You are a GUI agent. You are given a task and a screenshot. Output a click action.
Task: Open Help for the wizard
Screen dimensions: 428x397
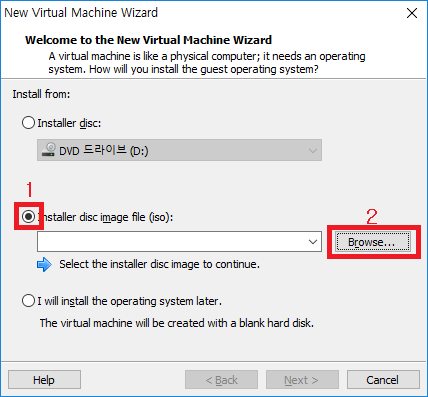click(44, 380)
